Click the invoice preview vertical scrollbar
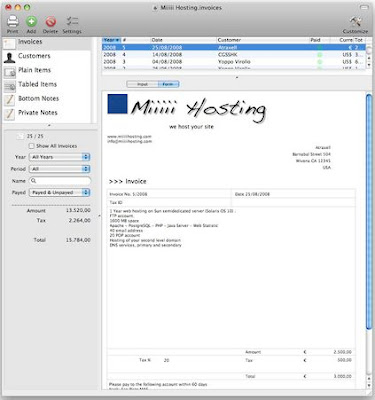The width and height of the screenshot is (375, 400). [368, 212]
